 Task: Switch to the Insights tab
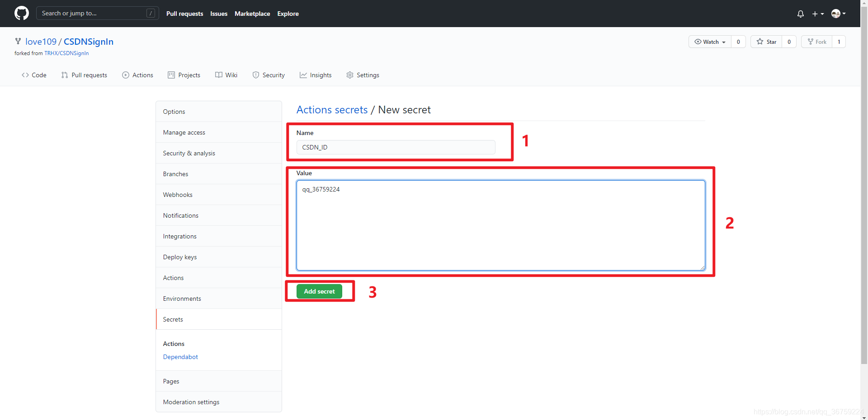point(316,75)
